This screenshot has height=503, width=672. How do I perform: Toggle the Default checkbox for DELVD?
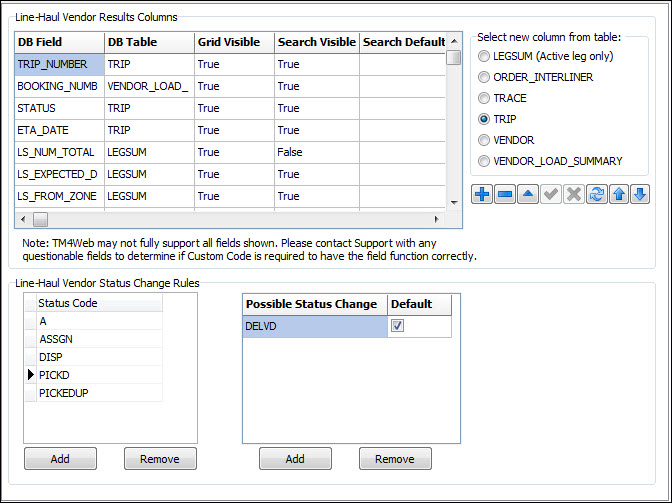(397, 326)
